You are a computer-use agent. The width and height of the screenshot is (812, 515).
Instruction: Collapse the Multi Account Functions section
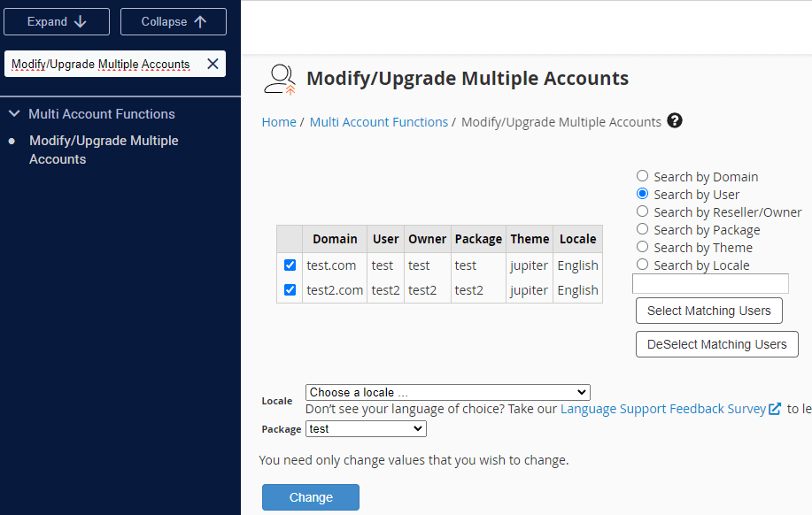14,114
